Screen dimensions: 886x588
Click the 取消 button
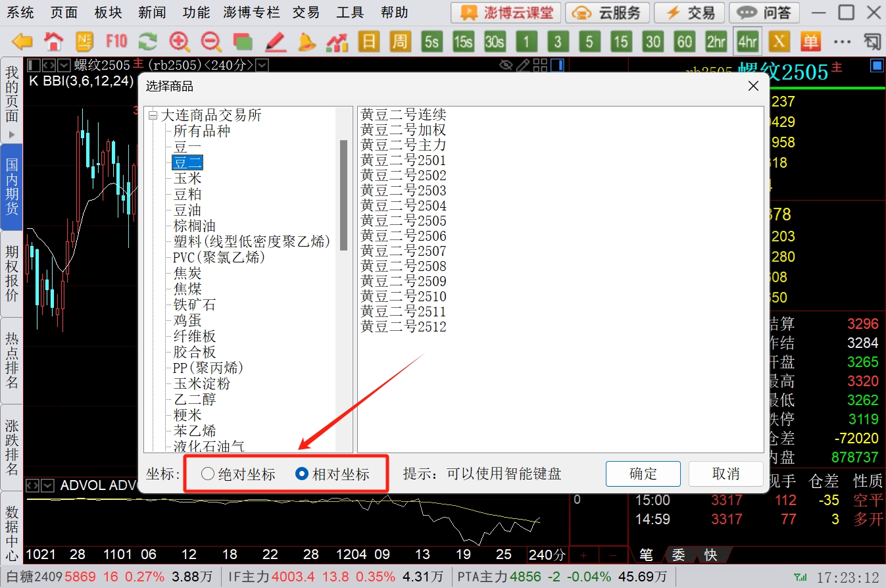(726, 474)
